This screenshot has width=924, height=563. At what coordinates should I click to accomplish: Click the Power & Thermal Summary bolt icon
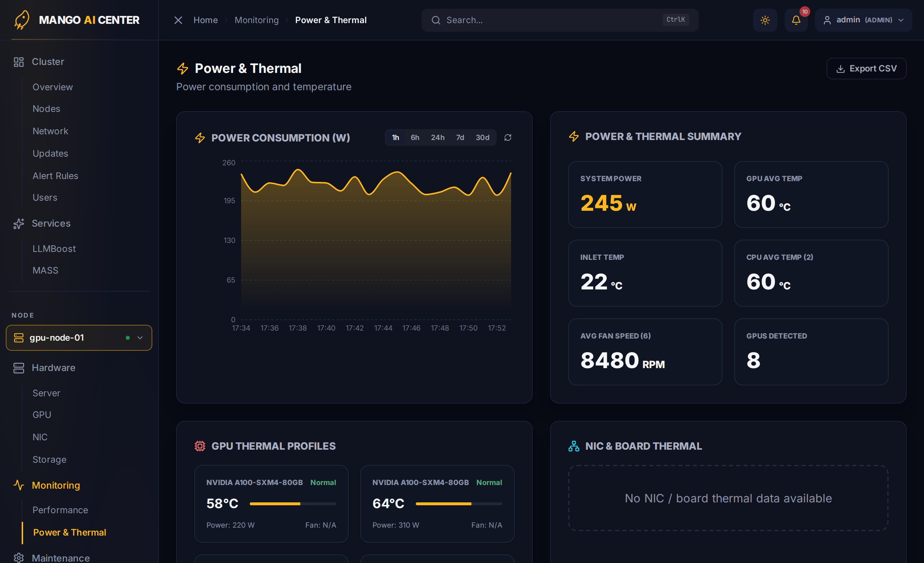click(574, 136)
